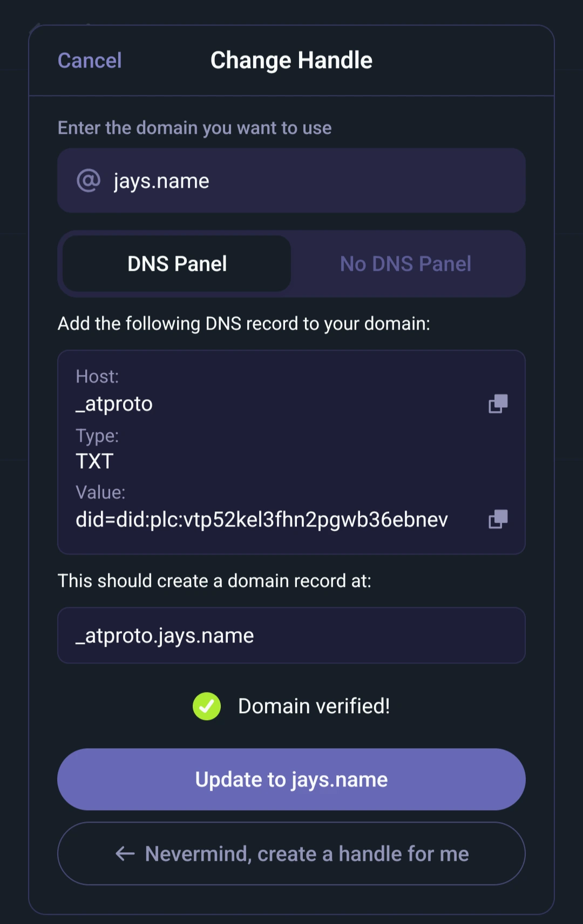Viewport: 583px width, 924px height.
Task: Copy the _atproto host value
Action: tap(498, 403)
